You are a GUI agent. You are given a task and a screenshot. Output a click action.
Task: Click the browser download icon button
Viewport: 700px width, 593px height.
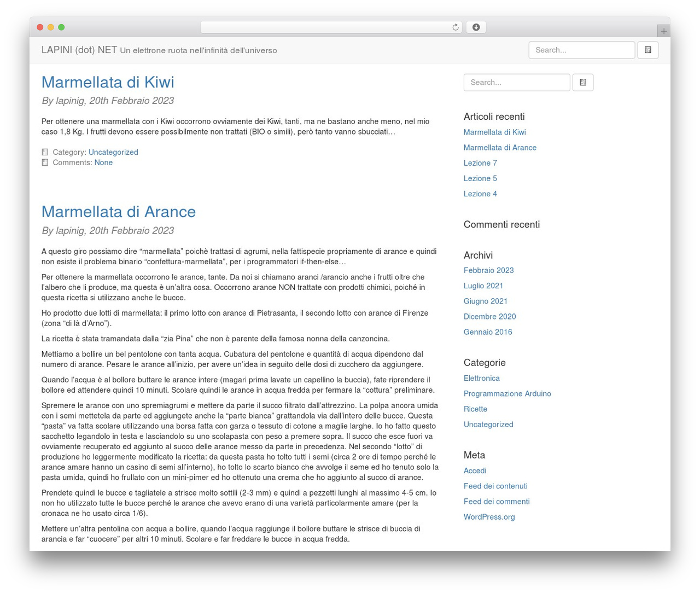[x=476, y=27]
